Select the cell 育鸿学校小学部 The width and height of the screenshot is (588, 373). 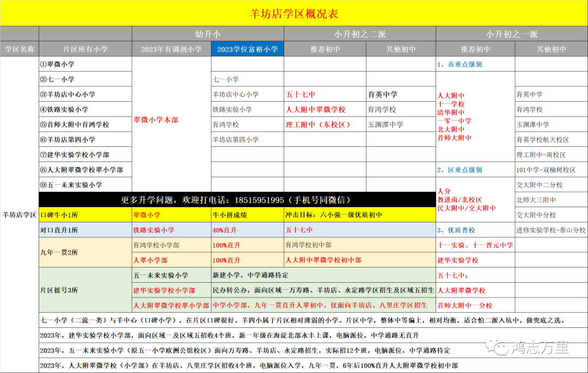pos(171,245)
